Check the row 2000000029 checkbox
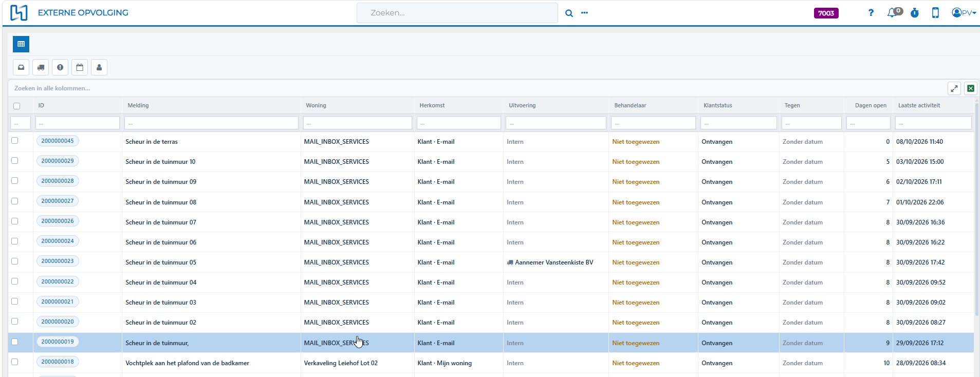Image resolution: width=980 pixels, height=377 pixels. (15, 161)
